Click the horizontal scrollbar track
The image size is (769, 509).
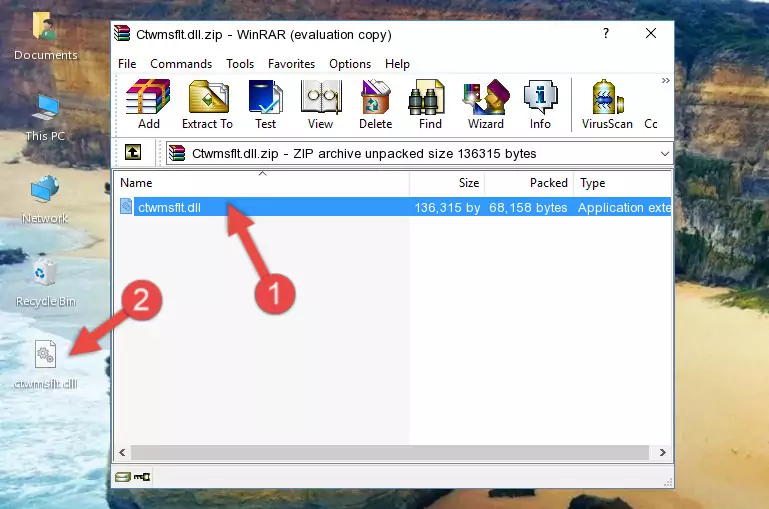click(x=390, y=452)
